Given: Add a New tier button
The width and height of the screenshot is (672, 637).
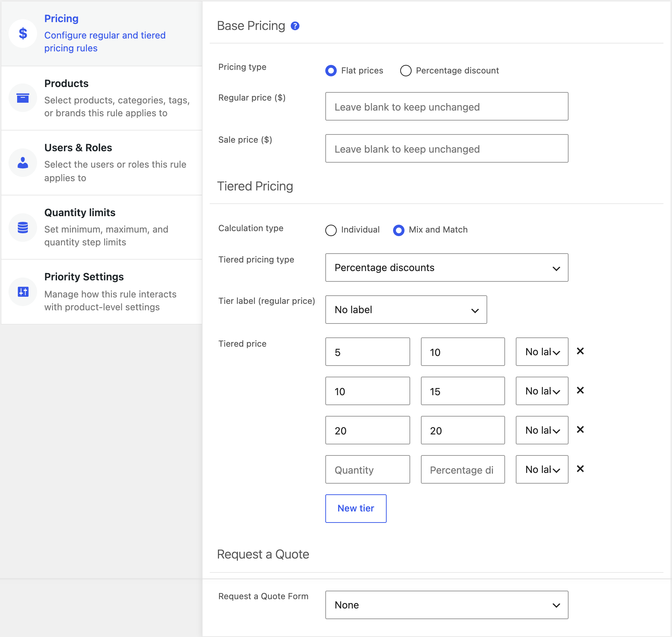Looking at the screenshot, I should pyautogui.click(x=356, y=509).
